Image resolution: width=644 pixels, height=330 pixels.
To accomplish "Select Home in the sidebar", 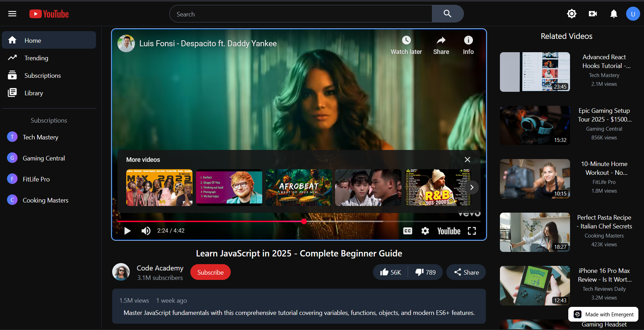I will (x=49, y=40).
